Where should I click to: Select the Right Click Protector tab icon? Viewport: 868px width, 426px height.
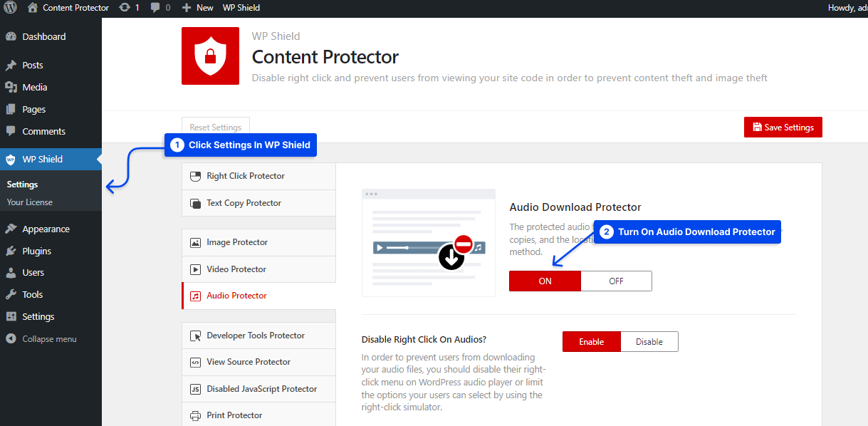pyautogui.click(x=195, y=175)
